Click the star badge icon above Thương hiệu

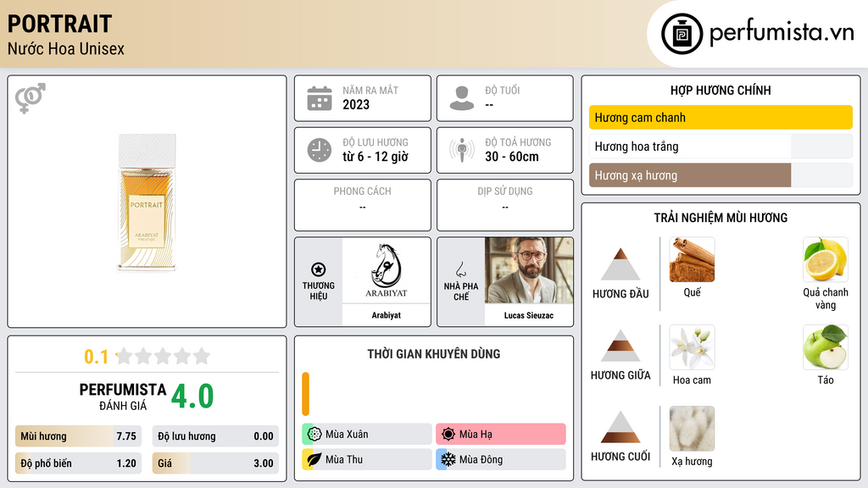(x=319, y=269)
